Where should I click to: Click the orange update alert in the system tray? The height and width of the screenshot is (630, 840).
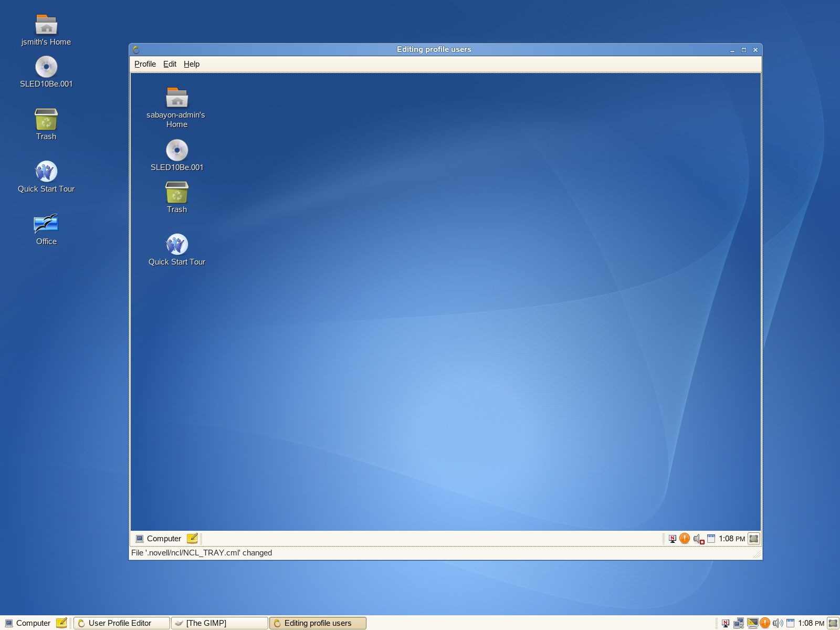click(765, 623)
